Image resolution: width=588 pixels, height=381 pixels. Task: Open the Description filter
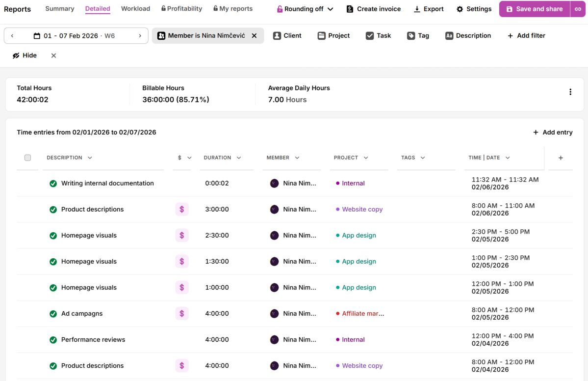[468, 36]
